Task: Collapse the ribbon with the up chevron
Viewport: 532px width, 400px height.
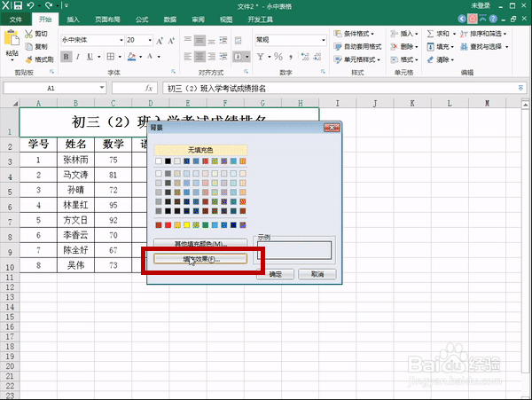Action: 482,19
